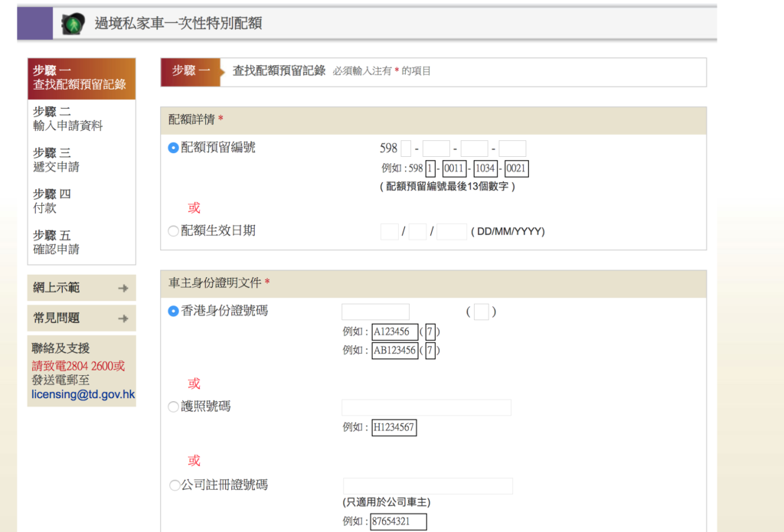Click the Hong Kong ID number input field
The width and height of the screenshot is (784, 532).
click(375, 312)
